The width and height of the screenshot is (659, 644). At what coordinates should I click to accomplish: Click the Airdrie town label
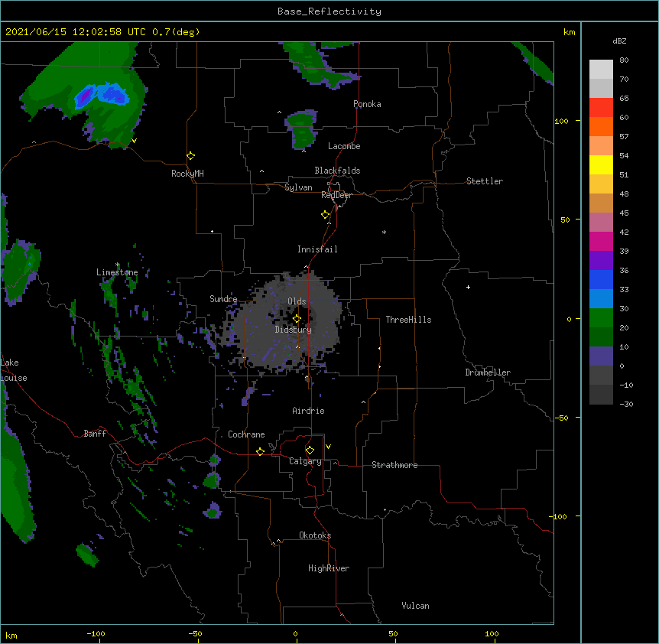(x=308, y=411)
